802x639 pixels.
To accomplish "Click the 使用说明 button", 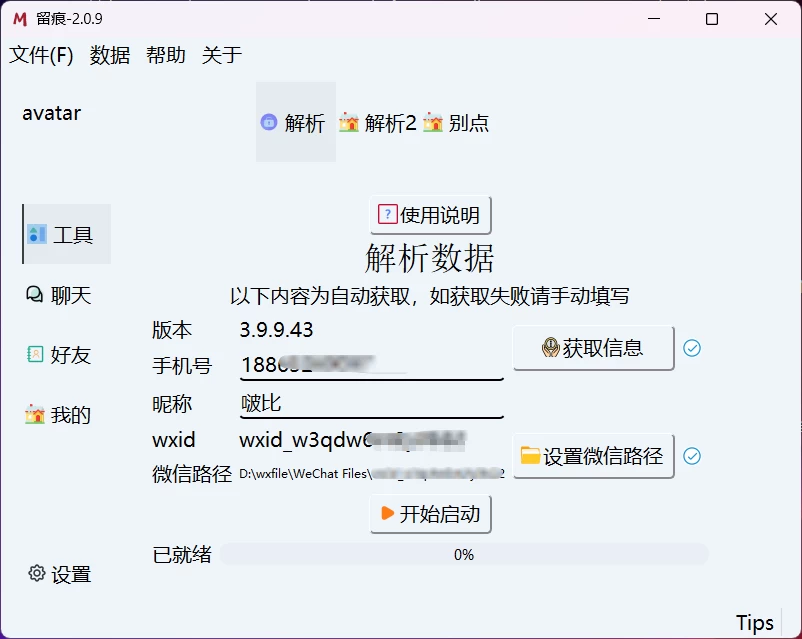I will click(x=431, y=215).
